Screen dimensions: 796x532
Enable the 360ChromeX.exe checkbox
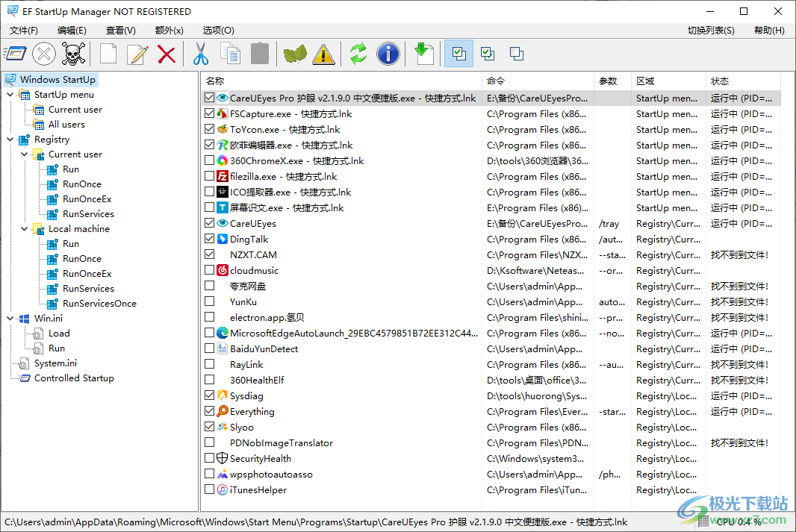tap(209, 160)
